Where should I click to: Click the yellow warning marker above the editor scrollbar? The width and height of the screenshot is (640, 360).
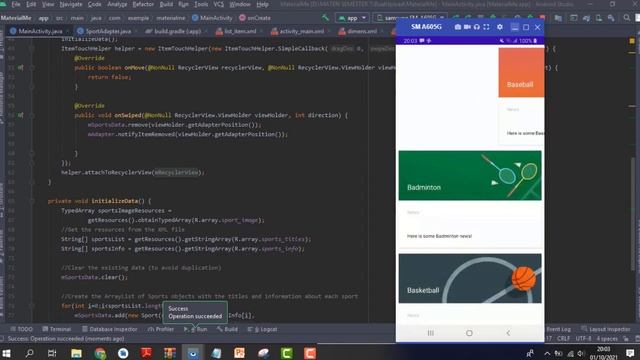pos(632,41)
